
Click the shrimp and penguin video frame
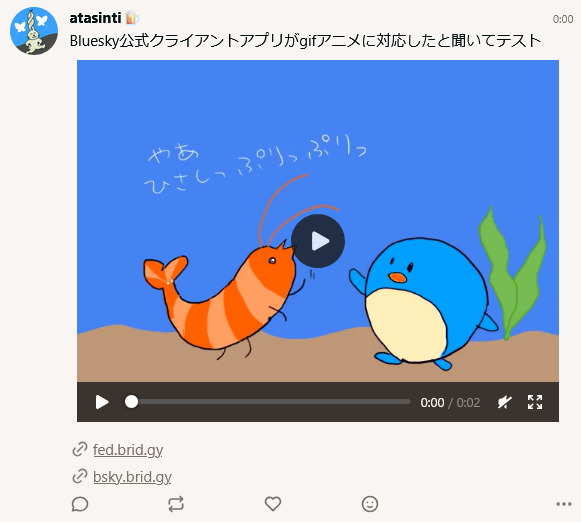point(318,221)
